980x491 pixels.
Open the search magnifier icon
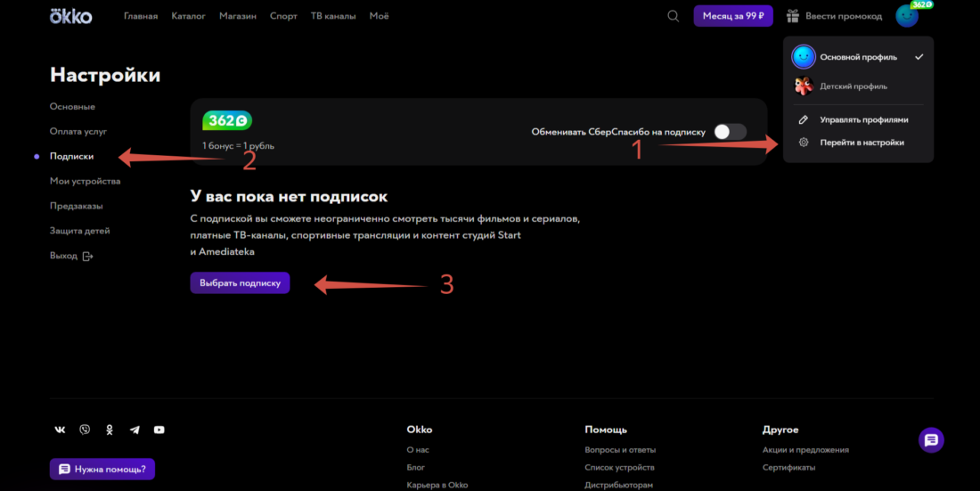coord(674,16)
